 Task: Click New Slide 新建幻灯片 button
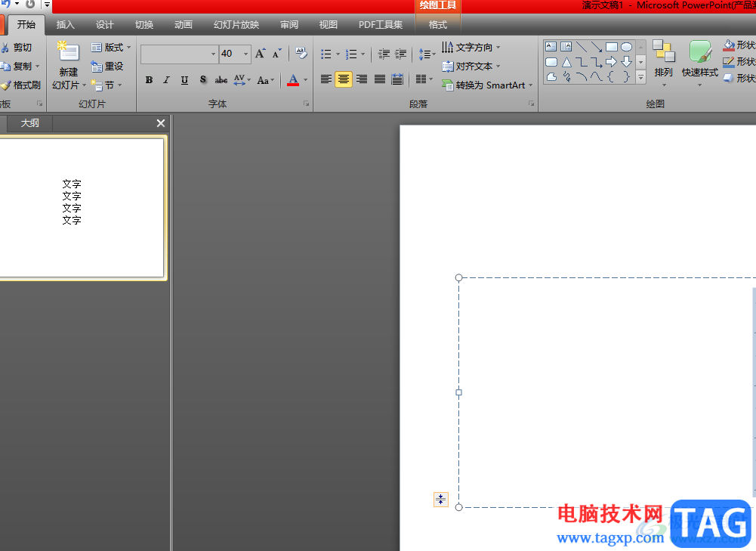69,65
